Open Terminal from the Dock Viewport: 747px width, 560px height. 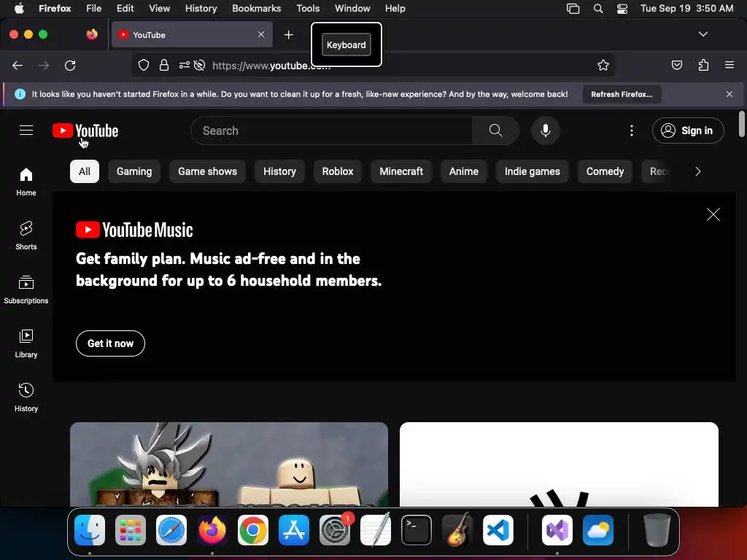417,530
